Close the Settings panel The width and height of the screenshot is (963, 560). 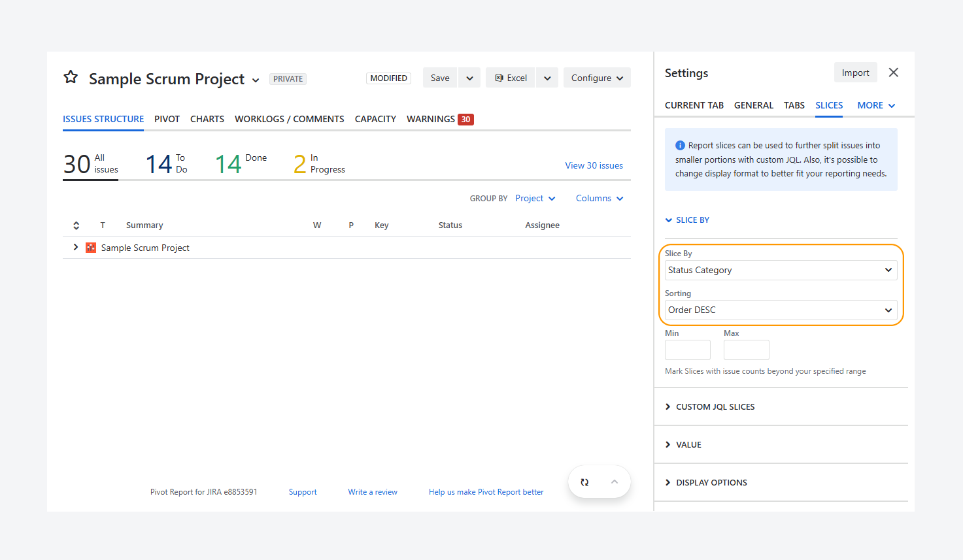tap(894, 73)
